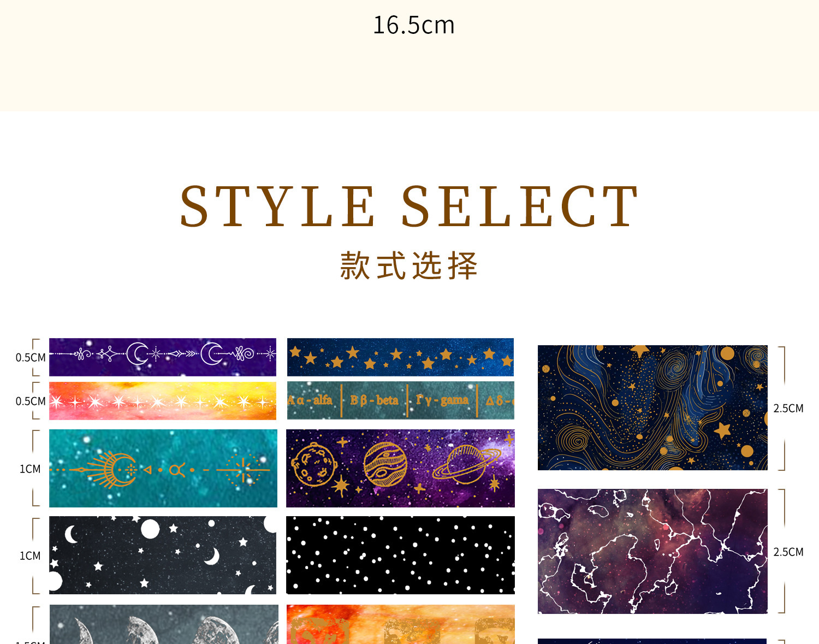Click the gray moon phases tape
The width and height of the screenshot is (819, 644).
click(164, 624)
